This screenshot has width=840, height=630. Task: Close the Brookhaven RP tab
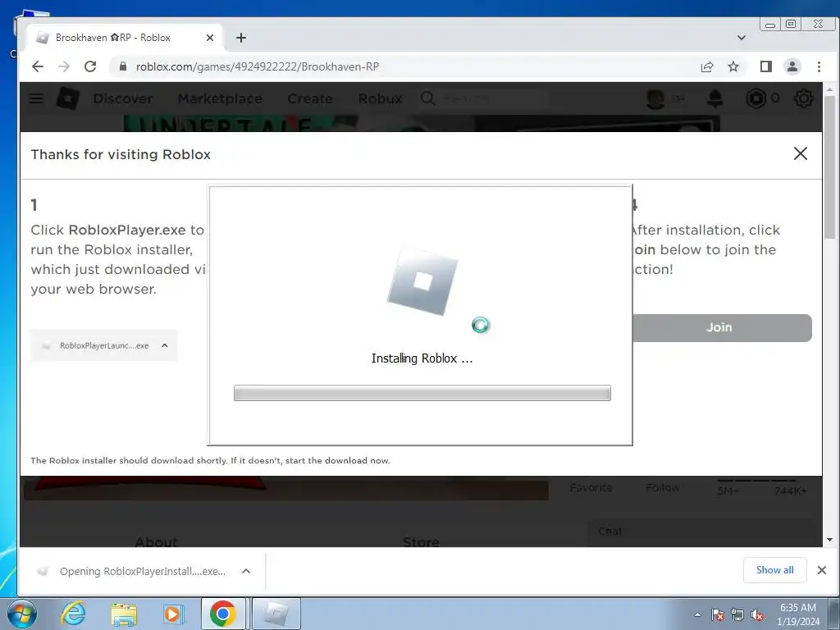coord(210,38)
